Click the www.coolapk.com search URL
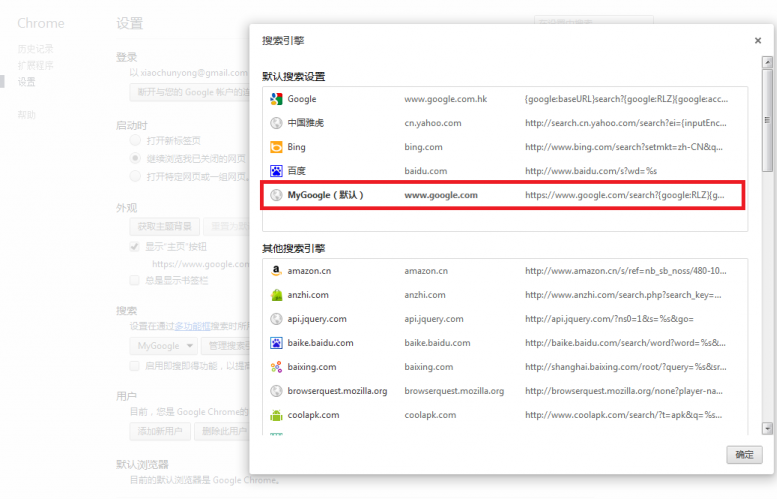 (623, 415)
